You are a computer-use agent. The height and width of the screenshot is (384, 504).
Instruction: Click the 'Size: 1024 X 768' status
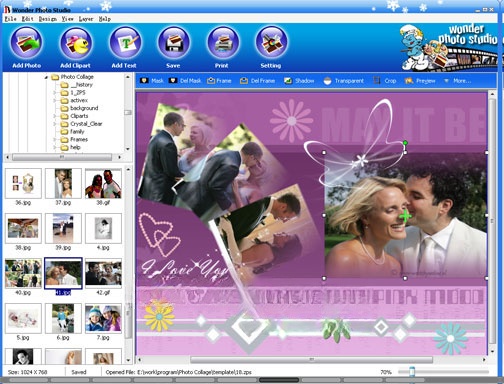click(x=28, y=372)
